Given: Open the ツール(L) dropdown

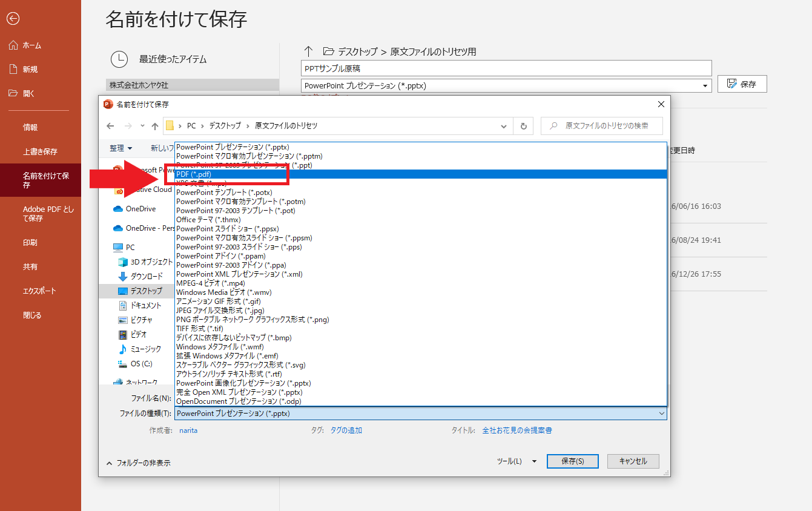Looking at the screenshot, I should [517, 461].
